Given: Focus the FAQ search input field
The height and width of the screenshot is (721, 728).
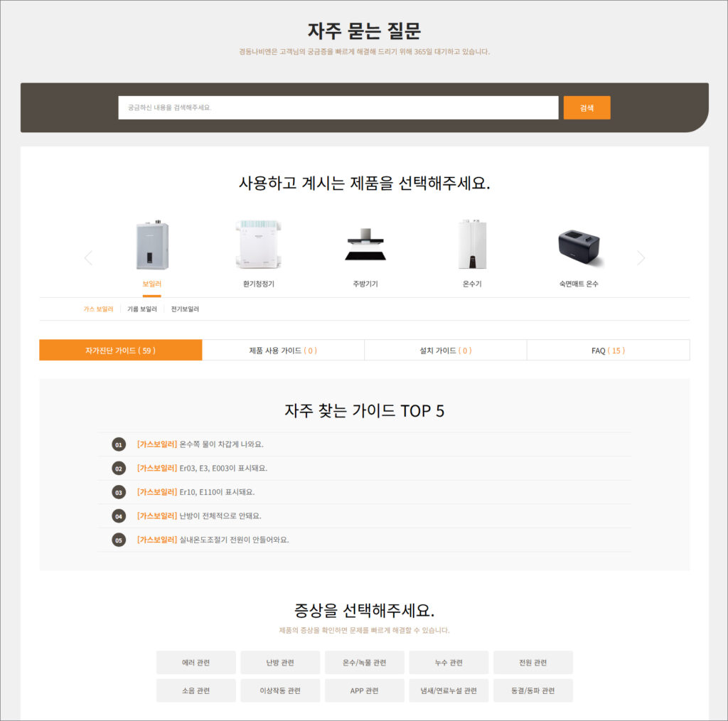Looking at the screenshot, I should click(338, 107).
